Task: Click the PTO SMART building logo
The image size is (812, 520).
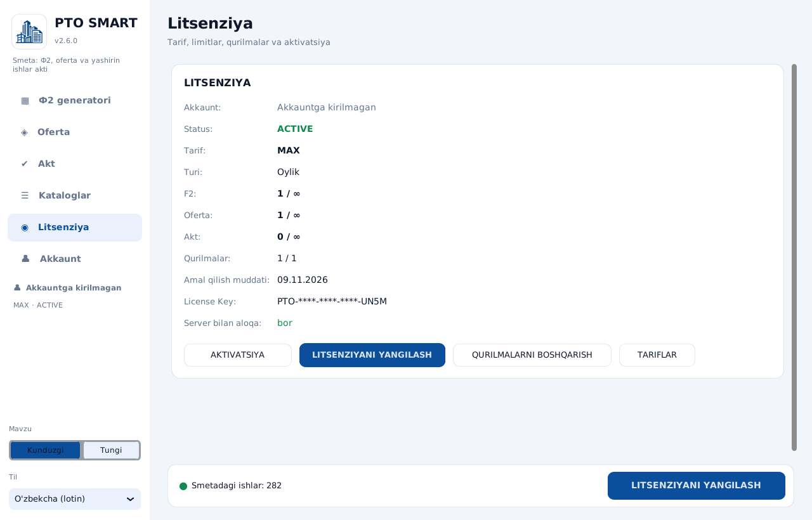Action: click(x=29, y=32)
